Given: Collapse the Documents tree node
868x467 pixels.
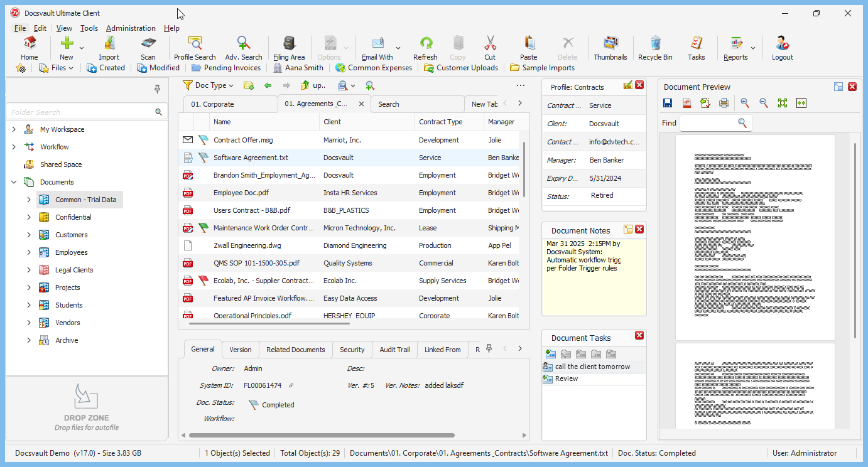Looking at the screenshot, I should 14,182.
